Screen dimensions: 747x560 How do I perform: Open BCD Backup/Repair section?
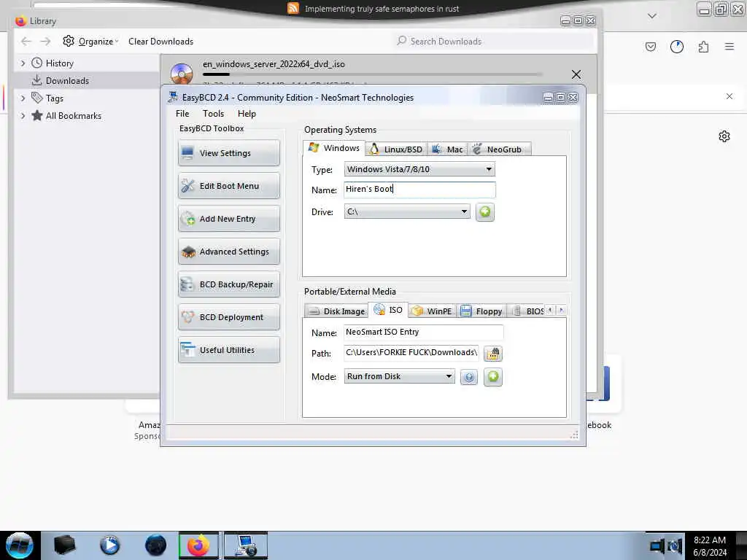pos(229,284)
